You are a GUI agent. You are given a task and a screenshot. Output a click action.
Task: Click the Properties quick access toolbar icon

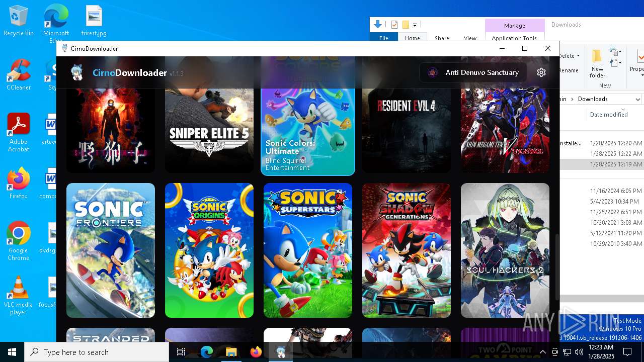point(394,25)
